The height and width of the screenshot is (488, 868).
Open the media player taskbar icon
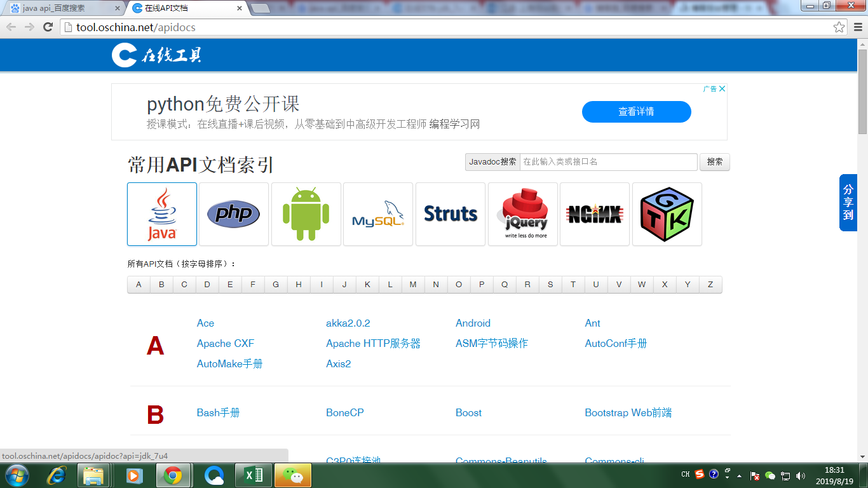click(134, 475)
